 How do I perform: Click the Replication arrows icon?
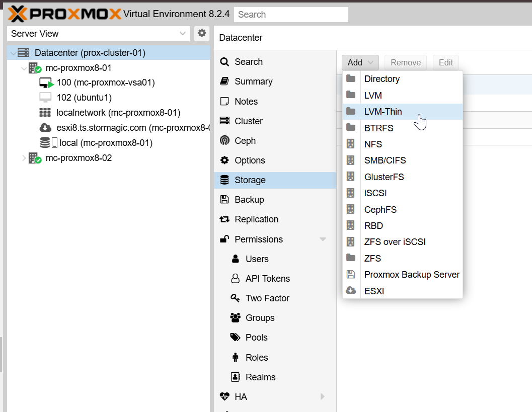pos(224,219)
